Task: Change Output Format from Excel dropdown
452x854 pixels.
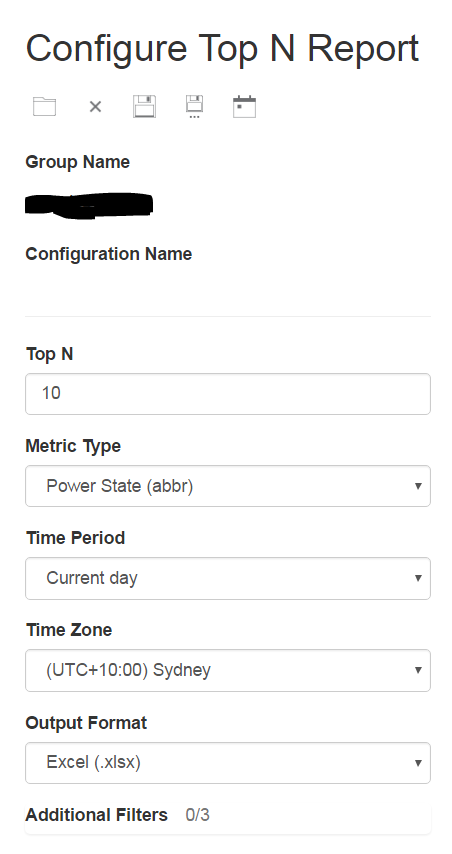Action: 228,762
